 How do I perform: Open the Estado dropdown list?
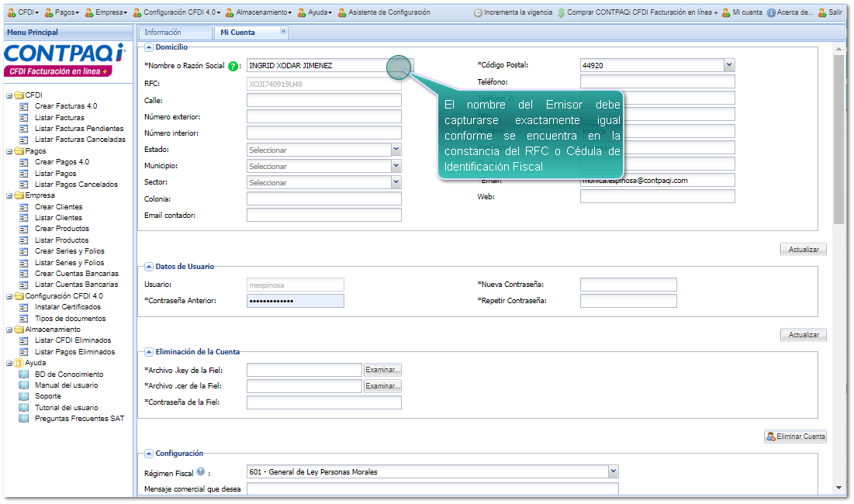pyautogui.click(x=396, y=150)
